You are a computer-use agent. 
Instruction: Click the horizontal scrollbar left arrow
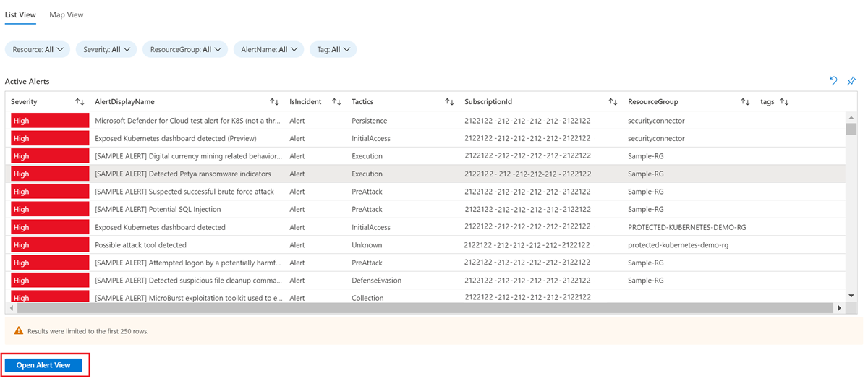tap(10, 307)
